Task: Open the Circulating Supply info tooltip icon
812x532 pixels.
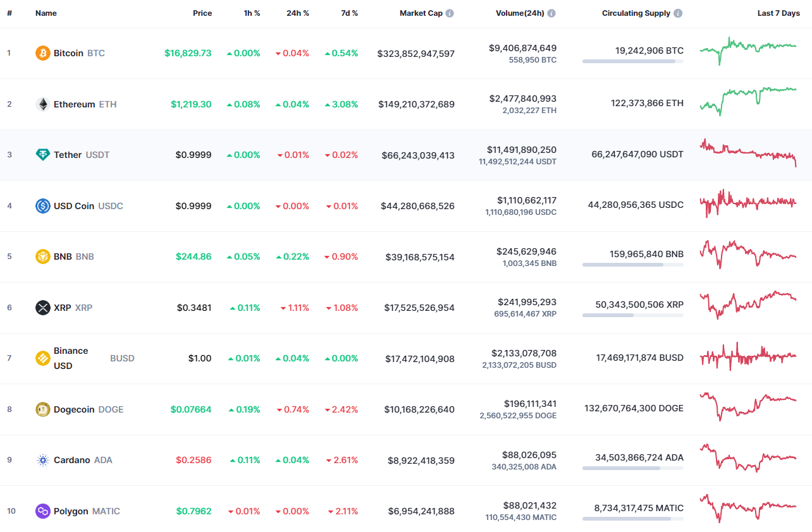Action: click(x=677, y=13)
